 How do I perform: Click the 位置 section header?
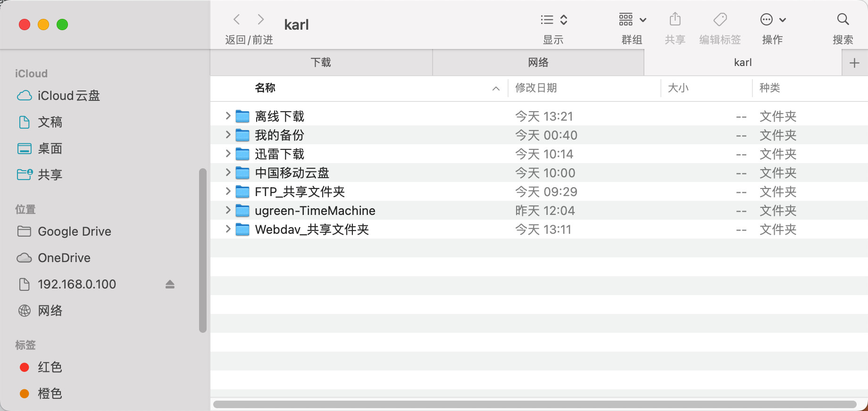pyautogui.click(x=25, y=209)
